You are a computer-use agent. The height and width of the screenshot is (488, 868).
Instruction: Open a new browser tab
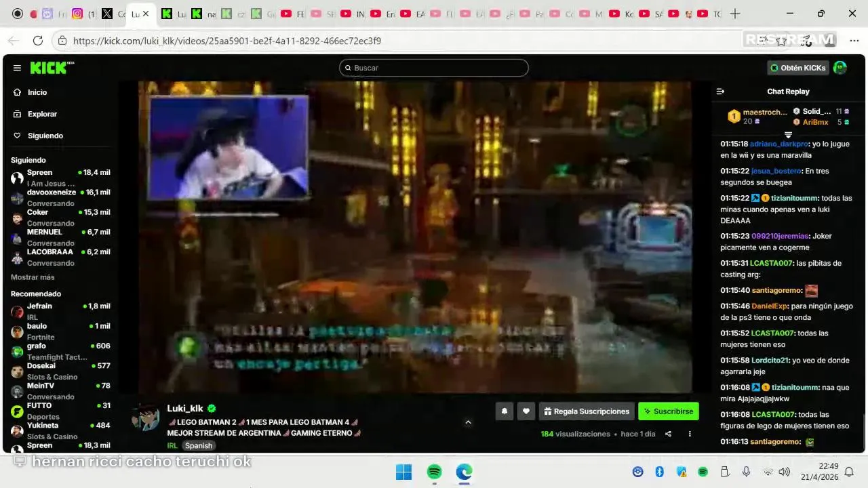click(x=734, y=14)
